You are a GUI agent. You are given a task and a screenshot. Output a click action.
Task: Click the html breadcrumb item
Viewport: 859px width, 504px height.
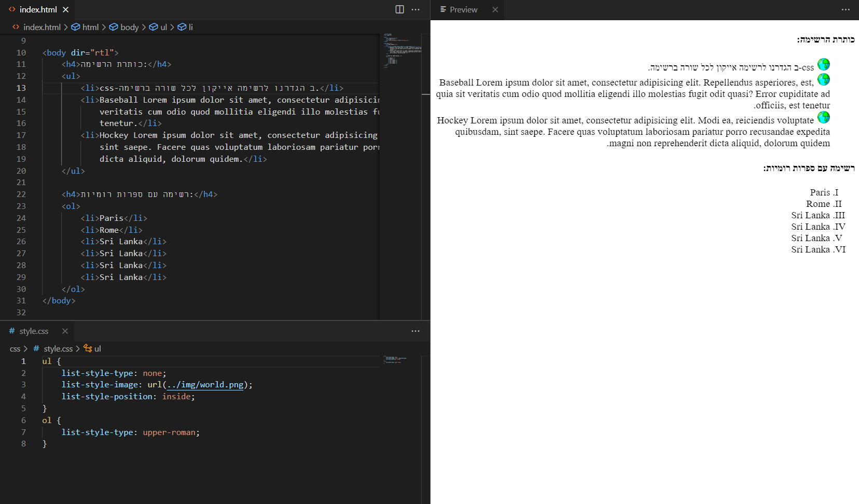point(90,27)
